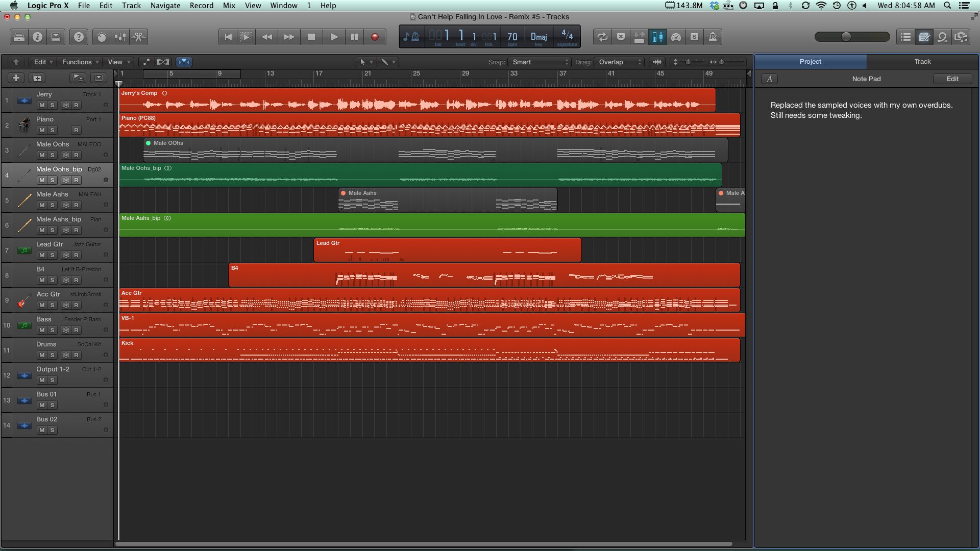This screenshot has width=980, height=551.
Task: Click the Dmaj key display
Action: (539, 37)
